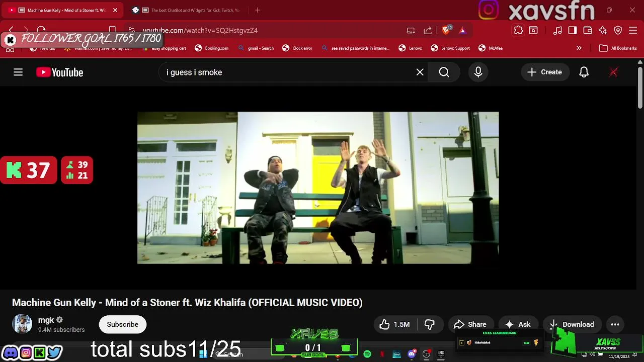
Task: Install or cast page icon in address bar
Action: (411, 30)
